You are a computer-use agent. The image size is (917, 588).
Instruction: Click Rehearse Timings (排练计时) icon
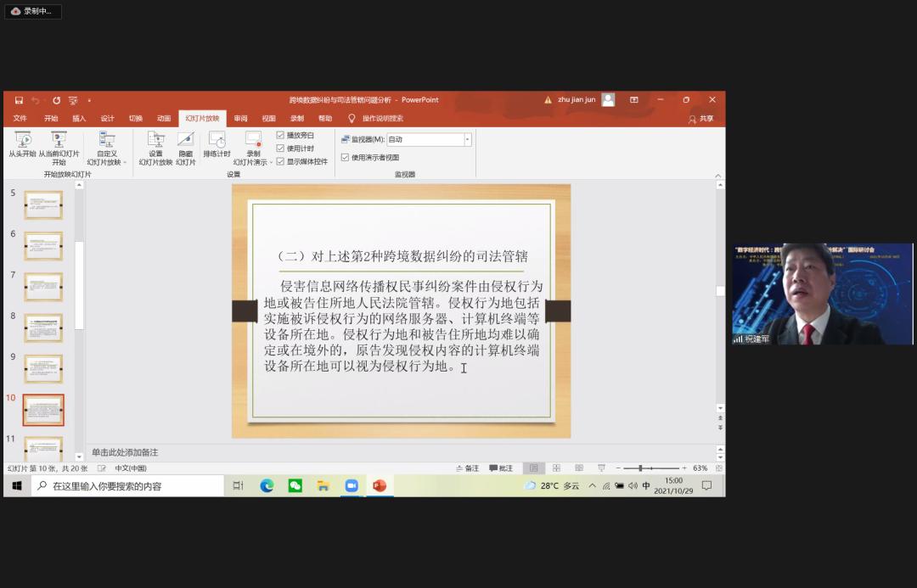coord(217,140)
